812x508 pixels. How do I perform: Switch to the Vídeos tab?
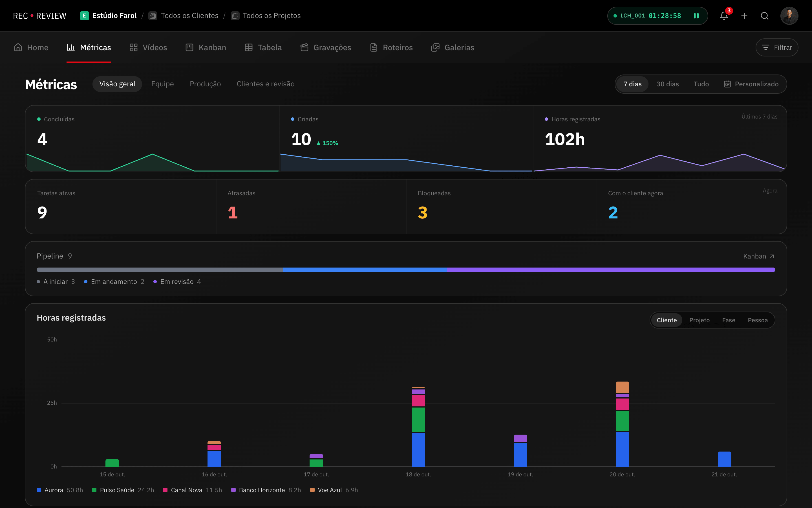coord(148,47)
